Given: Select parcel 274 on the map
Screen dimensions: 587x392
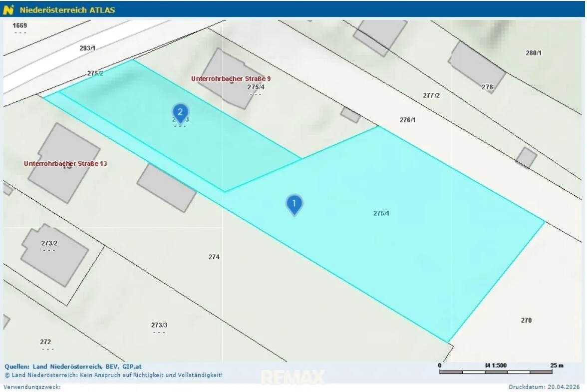Looking at the screenshot, I should [x=214, y=257].
